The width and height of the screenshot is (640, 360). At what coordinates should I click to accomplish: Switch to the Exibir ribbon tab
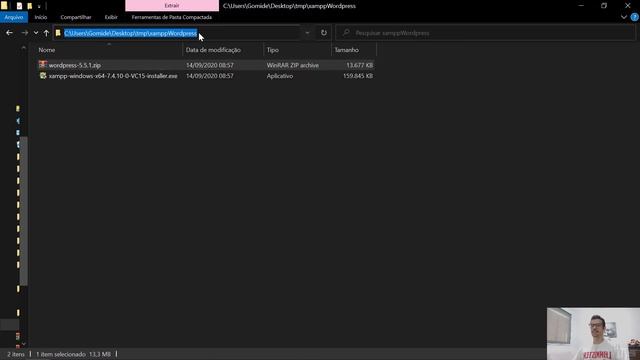click(x=111, y=17)
